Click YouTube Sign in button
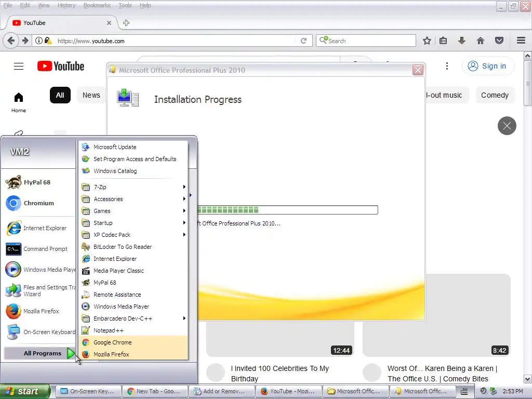Screen dimensions: 532x399 (487, 66)
